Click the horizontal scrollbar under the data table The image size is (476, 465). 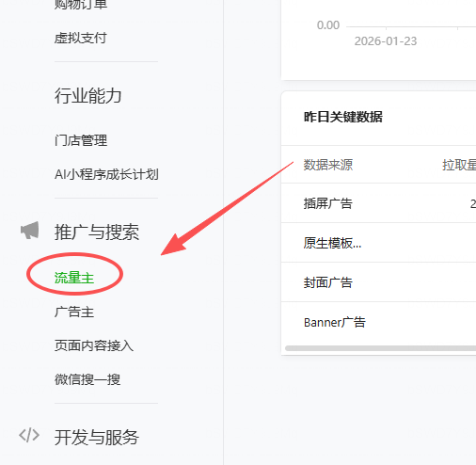coord(380,348)
